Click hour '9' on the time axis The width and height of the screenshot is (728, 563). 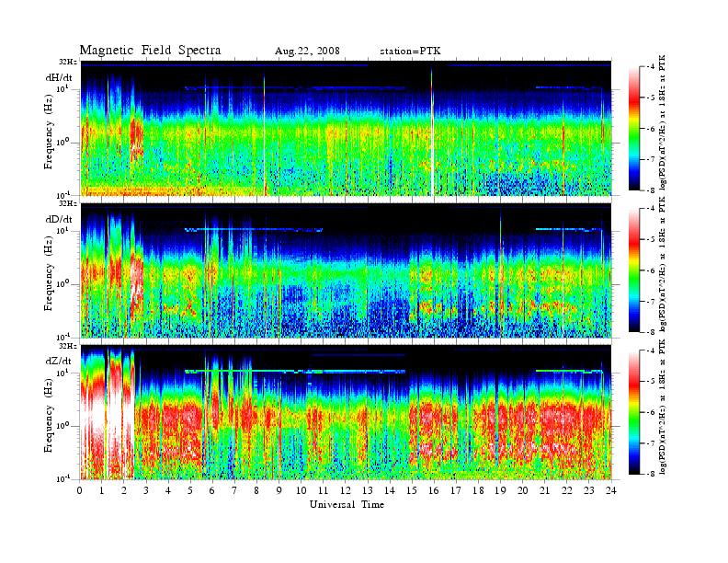click(279, 490)
